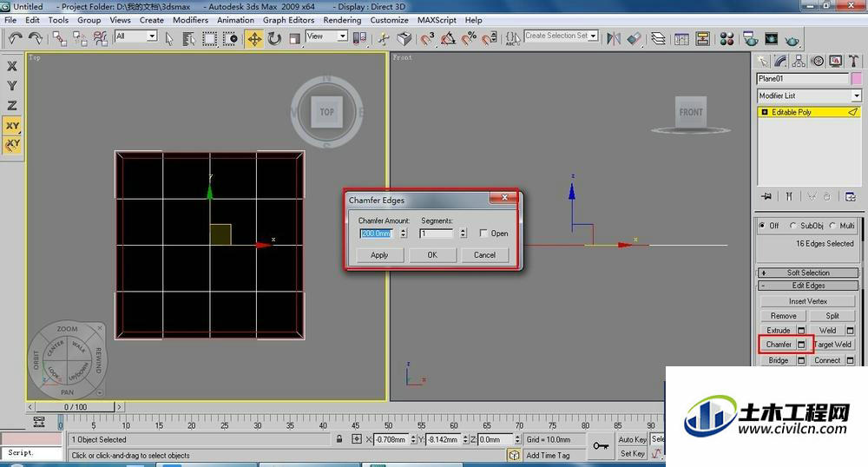
Task: Click the Redo arrow in the main toolbar
Action: pos(36,38)
